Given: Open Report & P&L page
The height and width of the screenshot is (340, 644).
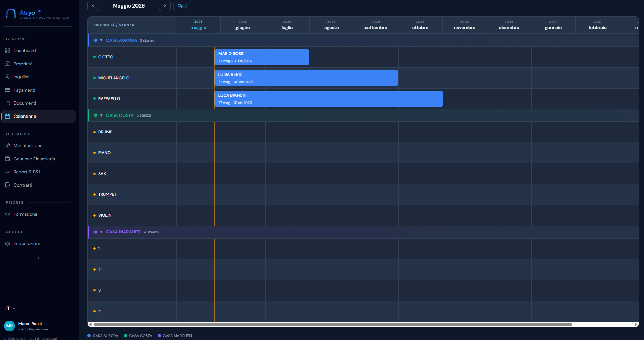Looking at the screenshot, I should tap(38, 172).
